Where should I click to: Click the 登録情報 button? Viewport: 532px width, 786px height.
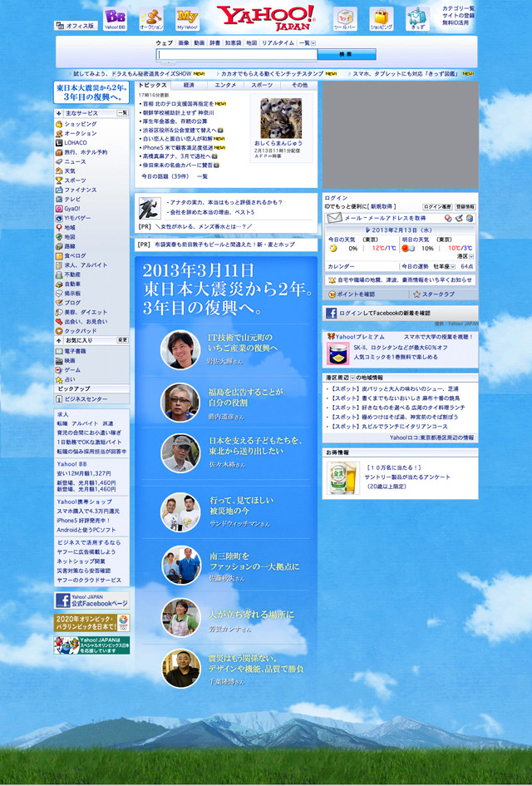465,206
